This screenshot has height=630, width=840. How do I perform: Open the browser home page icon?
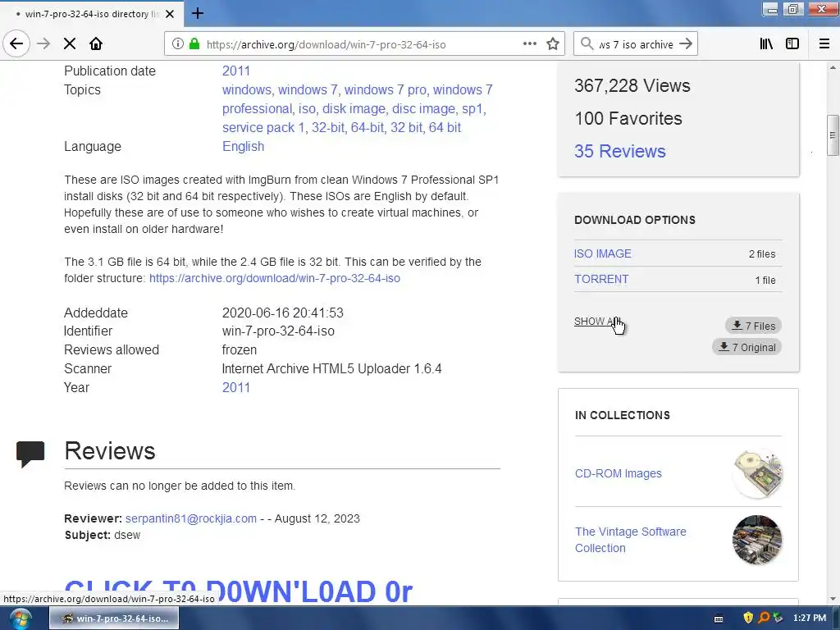tap(96, 44)
